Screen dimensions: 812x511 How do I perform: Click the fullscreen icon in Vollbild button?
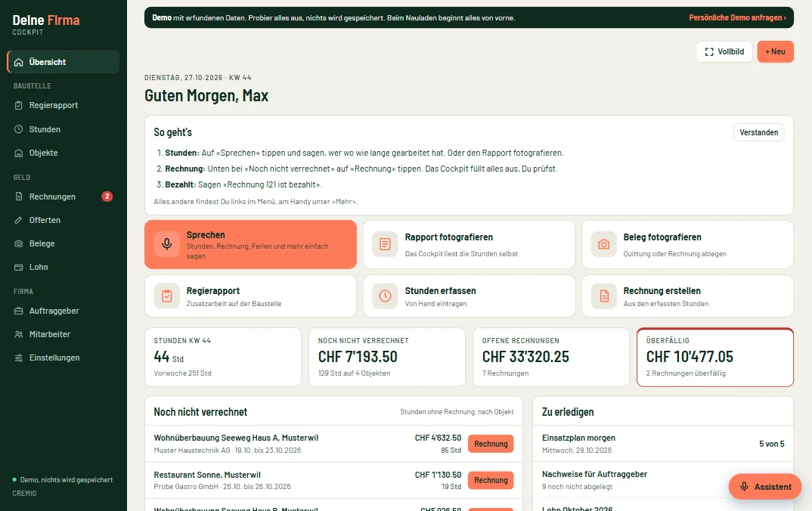(x=709, y=51)
